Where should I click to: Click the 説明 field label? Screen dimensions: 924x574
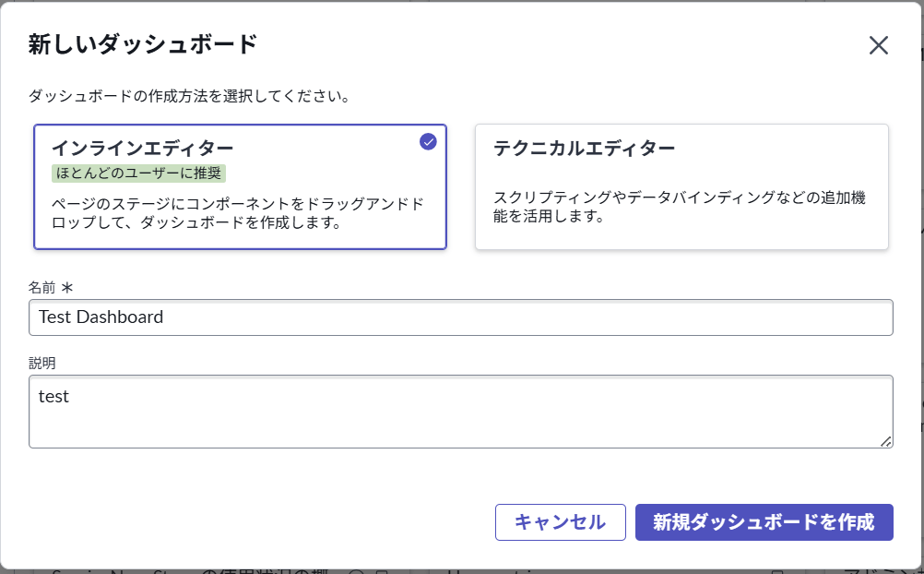coord(42,363)
